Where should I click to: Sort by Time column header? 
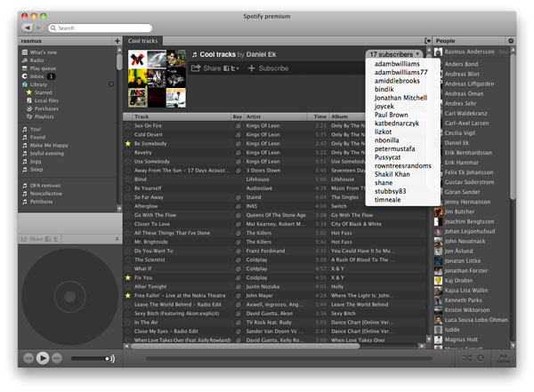[318, 116]
